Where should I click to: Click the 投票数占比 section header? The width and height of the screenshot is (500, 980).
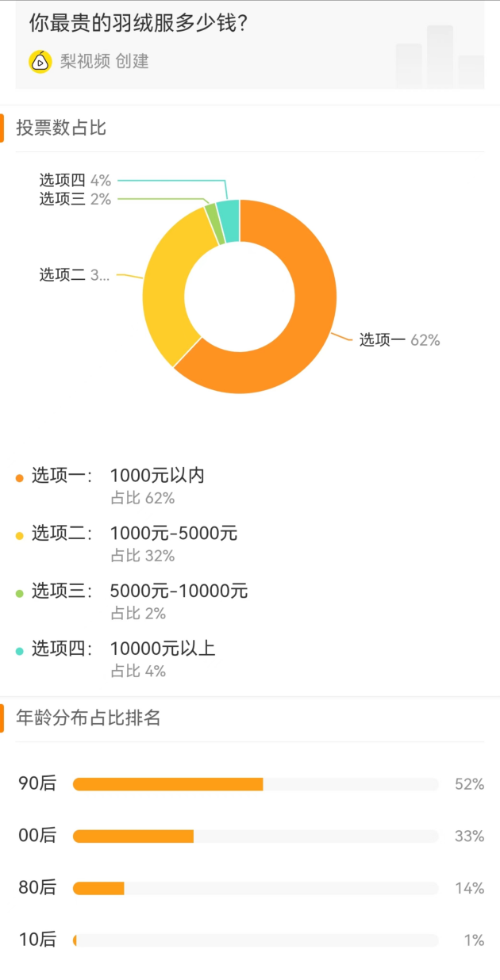[61, 128]
